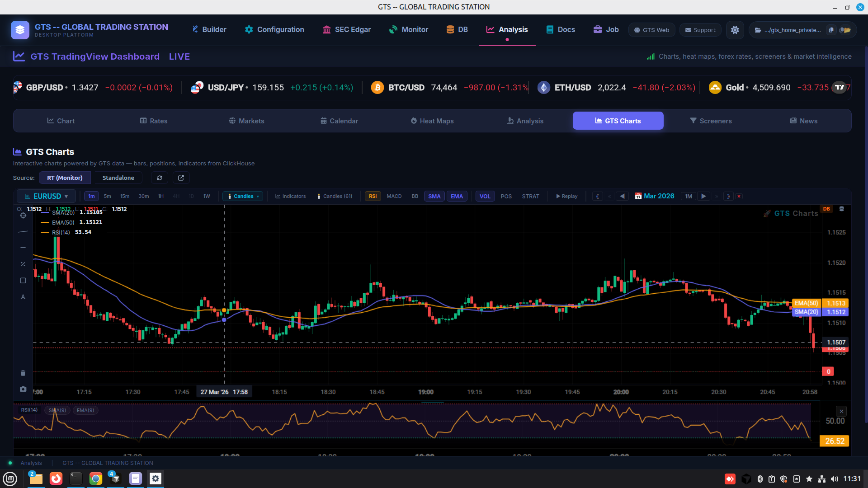Click the RSI(14) label in RSI pane
868x488 pixels.
click(x=29, y=410)
